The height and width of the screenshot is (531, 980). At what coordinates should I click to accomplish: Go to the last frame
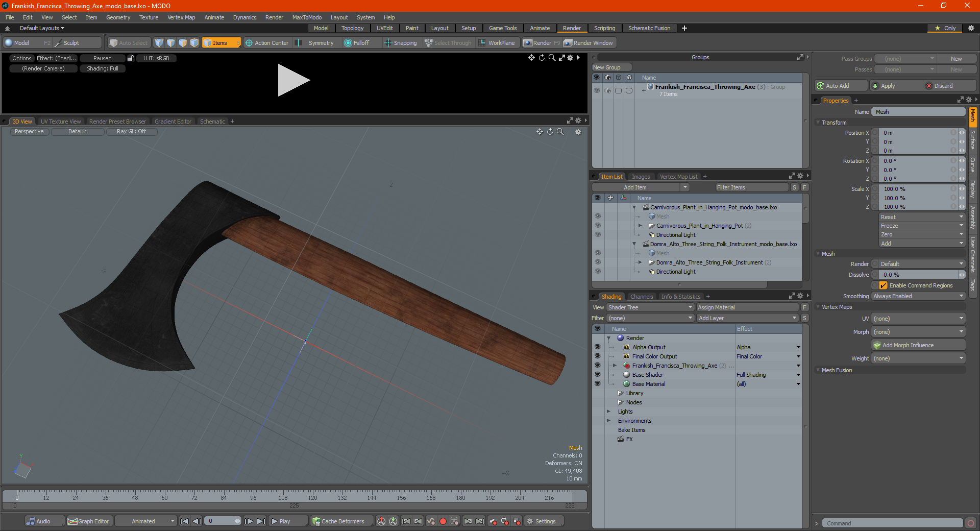(261, 521)
